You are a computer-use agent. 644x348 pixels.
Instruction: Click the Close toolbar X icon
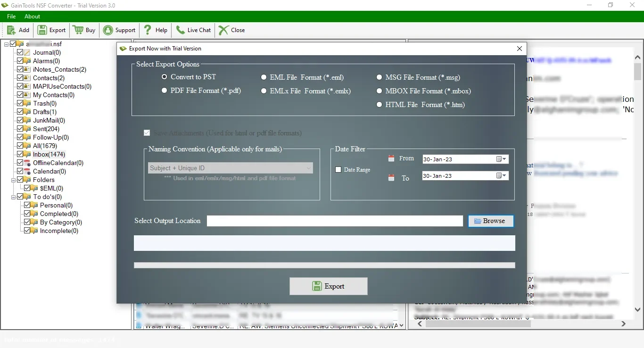coord(223,30)
